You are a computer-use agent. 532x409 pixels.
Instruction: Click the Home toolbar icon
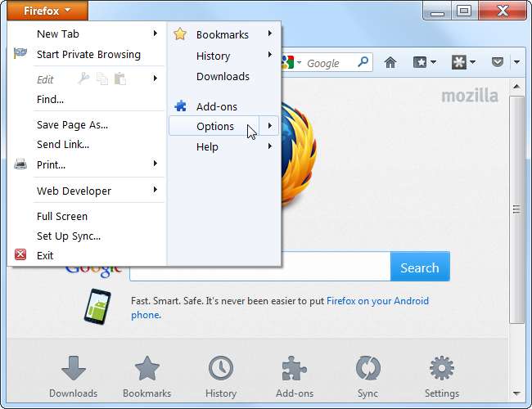click(x=390, y=62)
